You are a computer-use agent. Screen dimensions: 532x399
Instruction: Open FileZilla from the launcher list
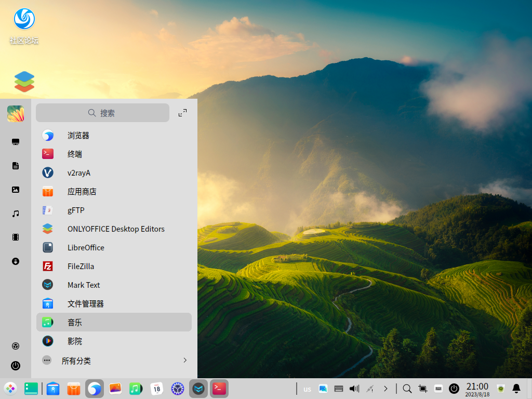114,266
